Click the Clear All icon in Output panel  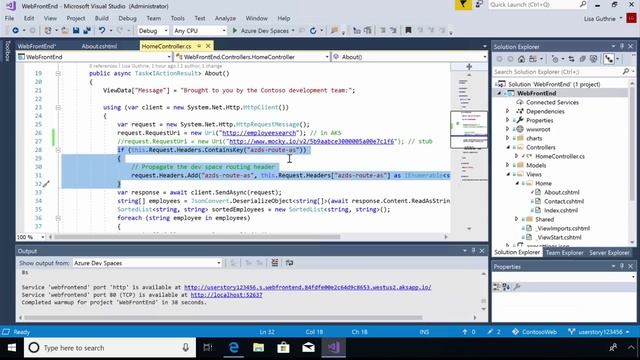[x=275, y=263]
